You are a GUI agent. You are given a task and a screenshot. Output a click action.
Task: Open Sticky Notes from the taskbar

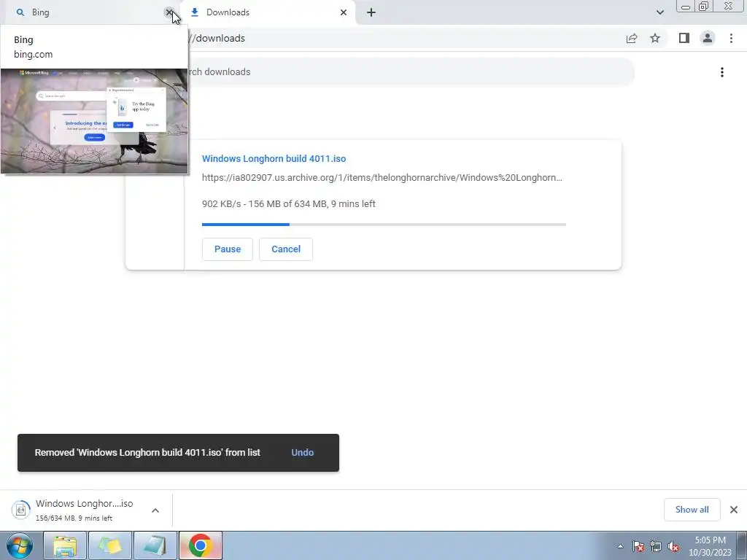tap(110, 545)
